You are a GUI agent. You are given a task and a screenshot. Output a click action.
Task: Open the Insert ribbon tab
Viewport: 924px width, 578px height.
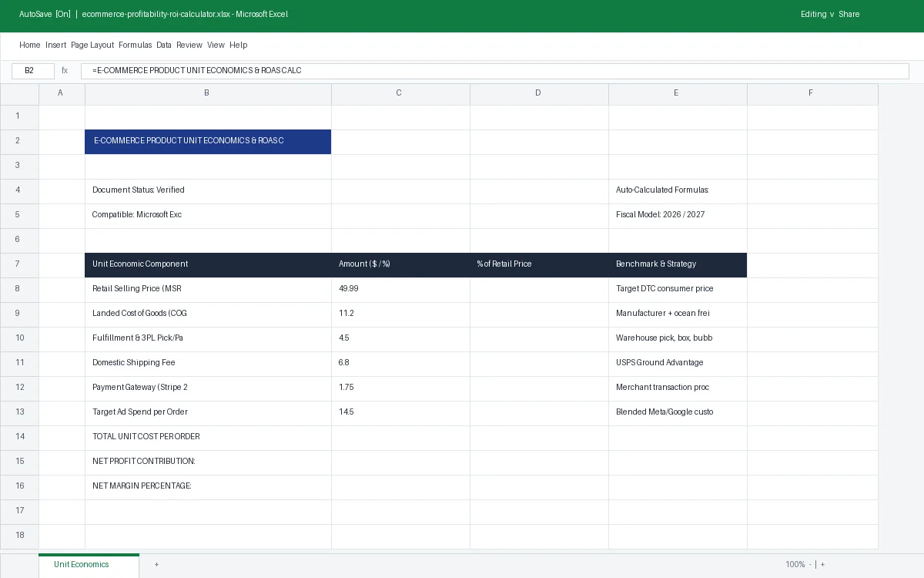click(x=56, y=45)
